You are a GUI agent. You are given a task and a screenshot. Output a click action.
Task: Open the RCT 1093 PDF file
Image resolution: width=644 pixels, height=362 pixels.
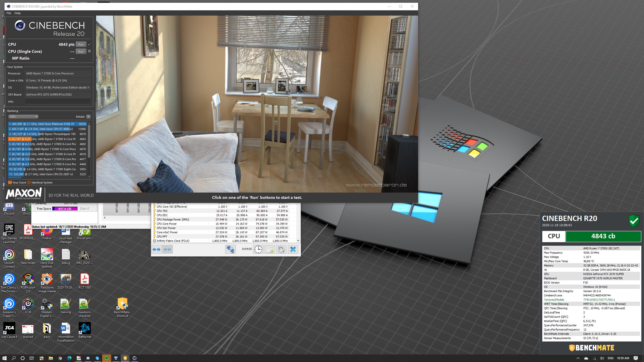[85, 281]
